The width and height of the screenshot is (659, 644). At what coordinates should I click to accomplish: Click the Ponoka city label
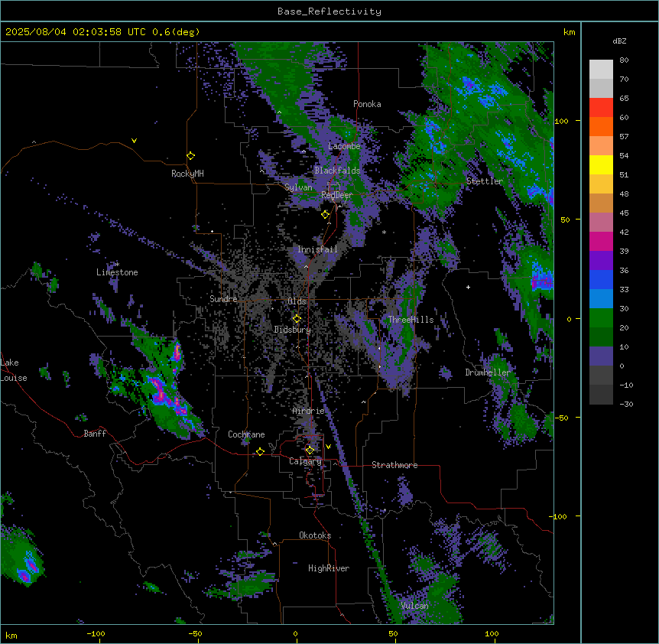tap(367, 104)
